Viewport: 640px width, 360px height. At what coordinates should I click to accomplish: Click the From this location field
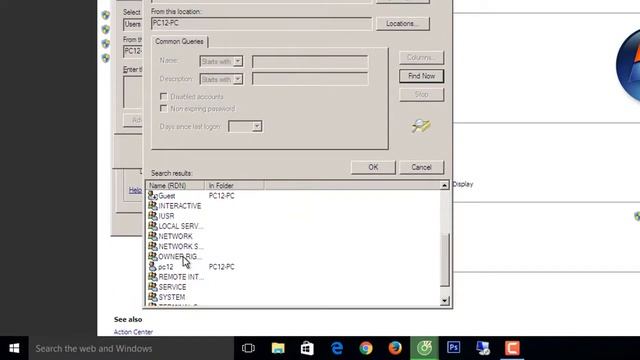[262, 24]
